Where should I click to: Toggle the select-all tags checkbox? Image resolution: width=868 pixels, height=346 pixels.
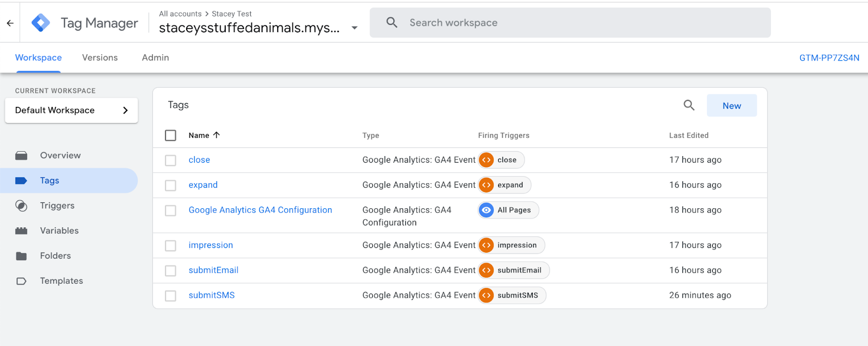pos(170,135)
